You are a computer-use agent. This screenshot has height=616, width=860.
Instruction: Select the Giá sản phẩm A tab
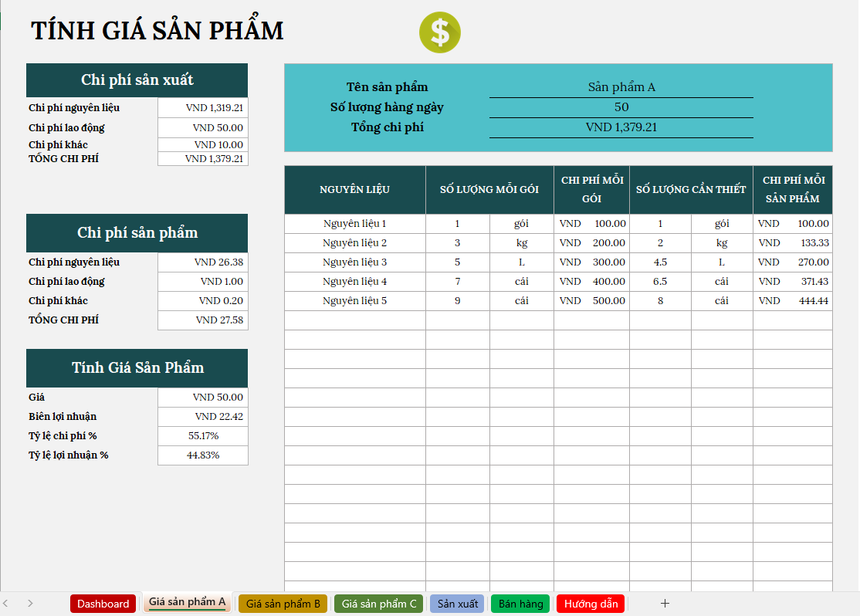tap(187, 602)
